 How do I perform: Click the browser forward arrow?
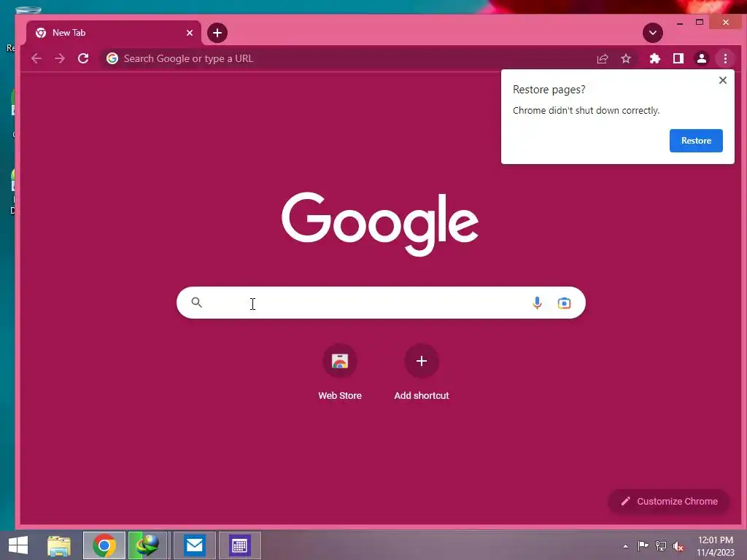coord(60,58)
